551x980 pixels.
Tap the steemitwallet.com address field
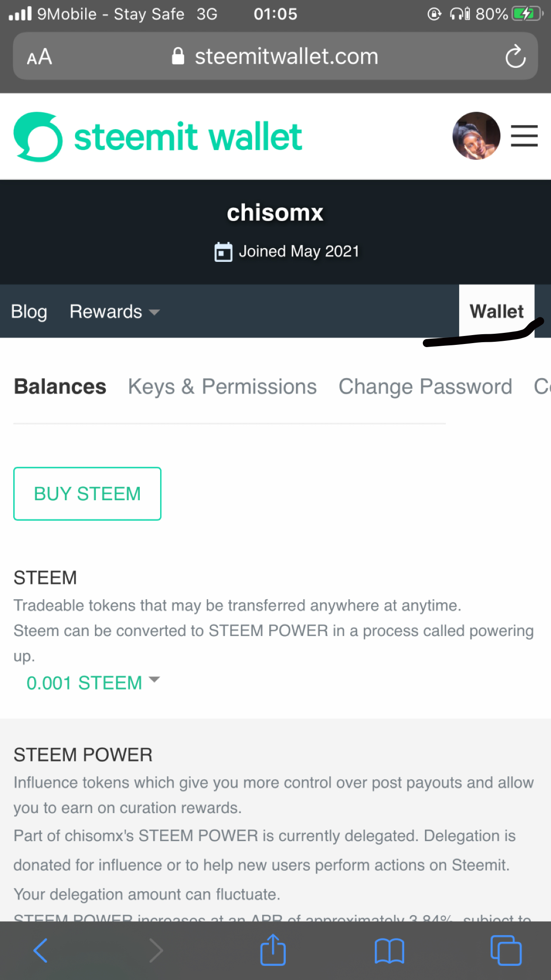(286, 56)
